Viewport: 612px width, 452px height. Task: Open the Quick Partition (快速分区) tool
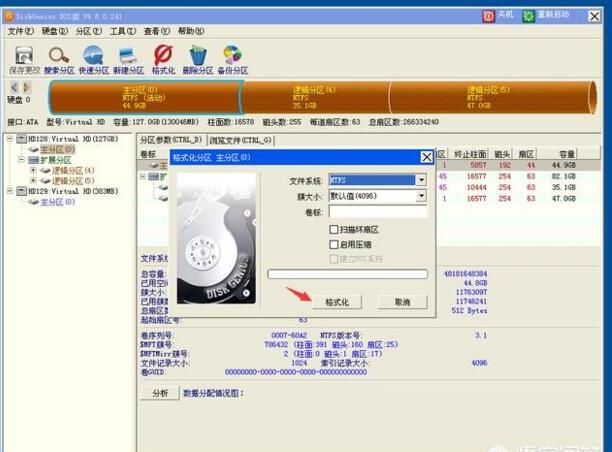[x=94, y=58]
